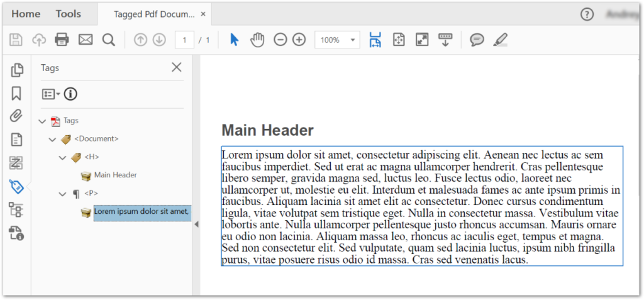Select the Hand pan tool

tap(257, 40)
